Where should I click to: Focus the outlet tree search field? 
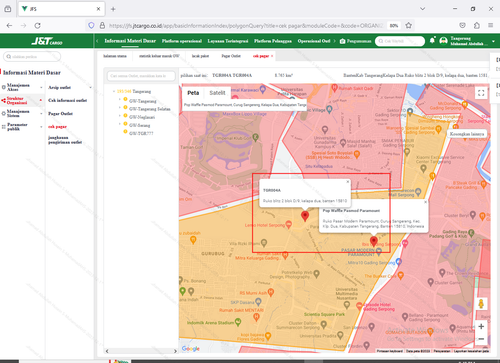(141, 76)
